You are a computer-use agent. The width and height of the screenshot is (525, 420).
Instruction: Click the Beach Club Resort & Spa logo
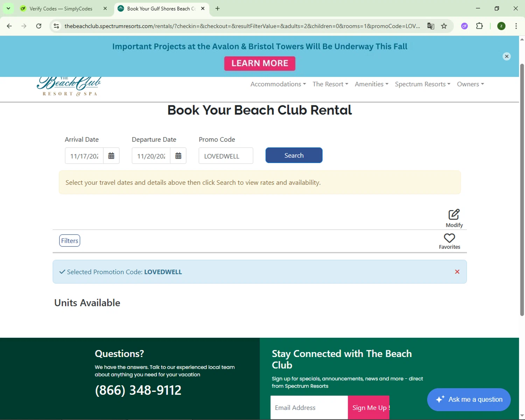click(69, 86)
